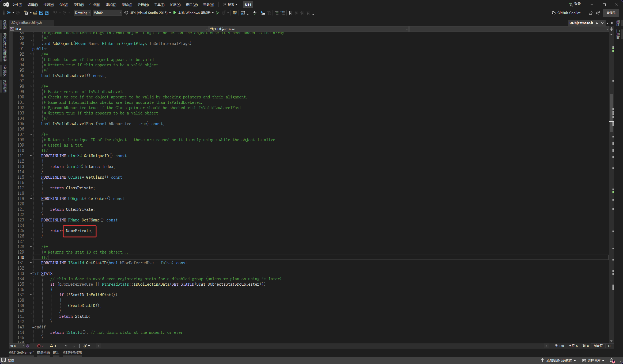Open the notifications bell in status bar
Image resolution: width=623 pixels, height=364 pixels.
[x=612, y=361]
